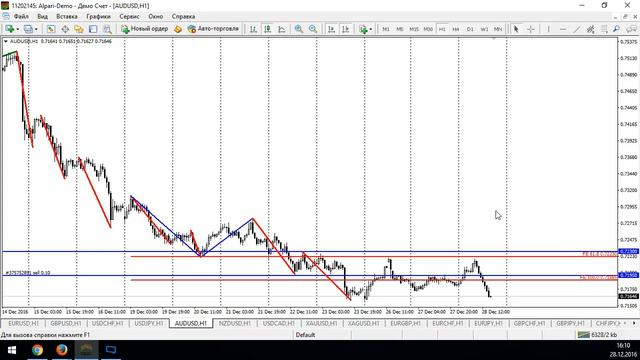Open the Окно menu
The height and width of the screenshot is (360, 640).
[x=156, y=16]
